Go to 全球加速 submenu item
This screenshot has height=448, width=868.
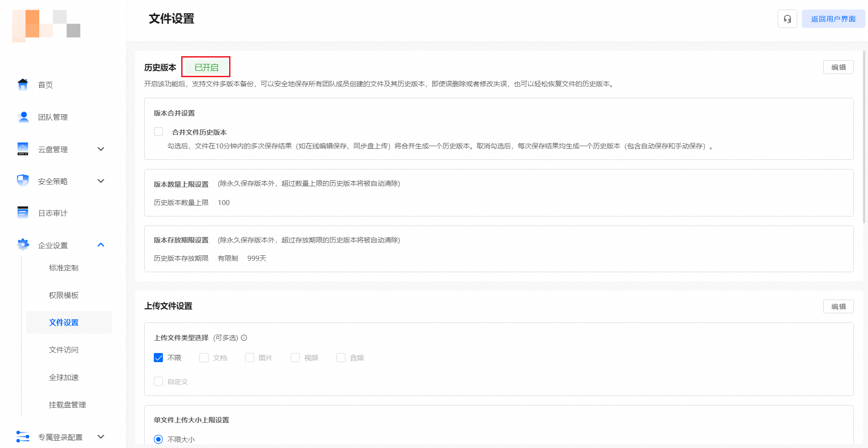[64, 377]
